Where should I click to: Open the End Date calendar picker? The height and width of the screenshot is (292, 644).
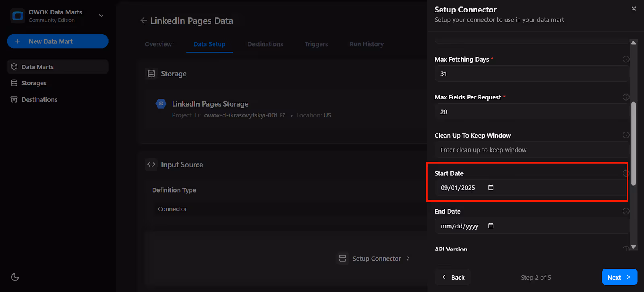pos(491,226)
